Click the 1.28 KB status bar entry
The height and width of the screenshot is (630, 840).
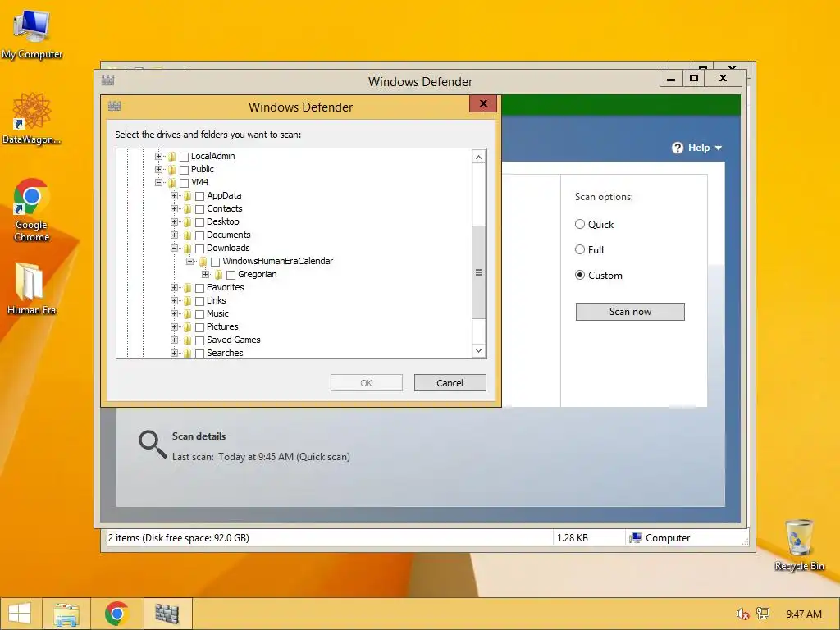572,538
